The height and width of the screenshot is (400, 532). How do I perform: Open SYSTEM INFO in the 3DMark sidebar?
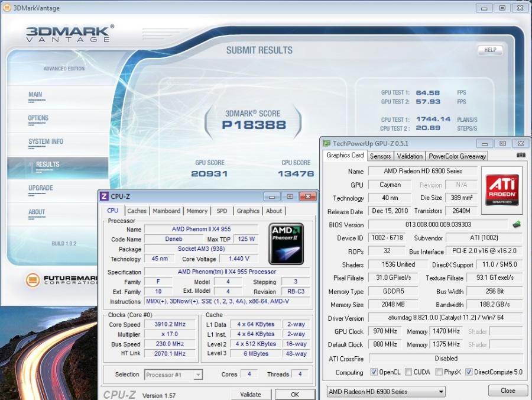[46, 141]
